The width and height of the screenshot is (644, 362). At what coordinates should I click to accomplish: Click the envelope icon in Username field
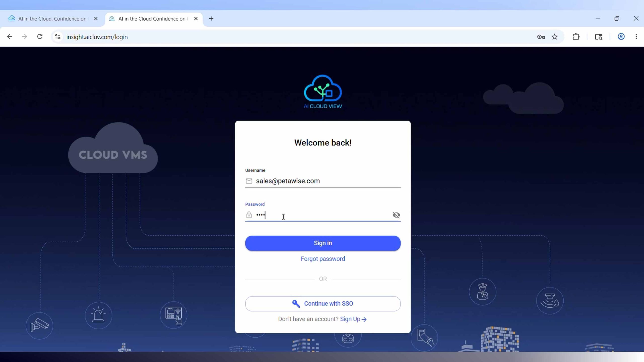249,181
